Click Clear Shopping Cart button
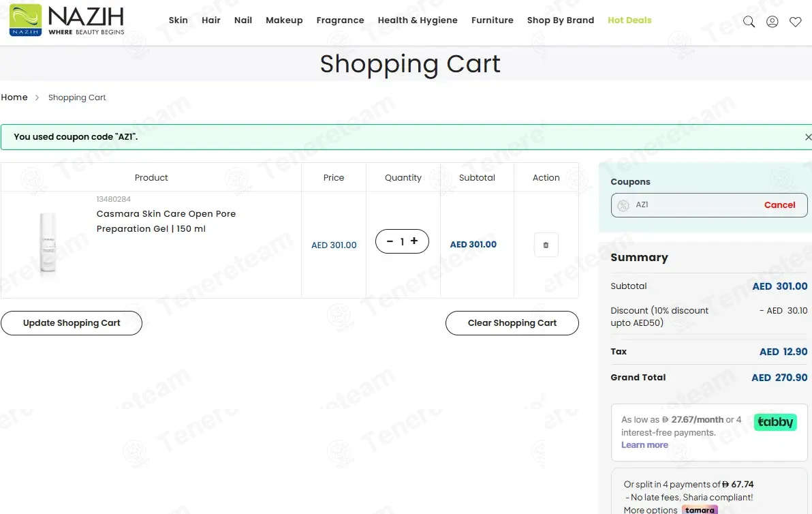This screenshot has width=812, height=514. 512,323
